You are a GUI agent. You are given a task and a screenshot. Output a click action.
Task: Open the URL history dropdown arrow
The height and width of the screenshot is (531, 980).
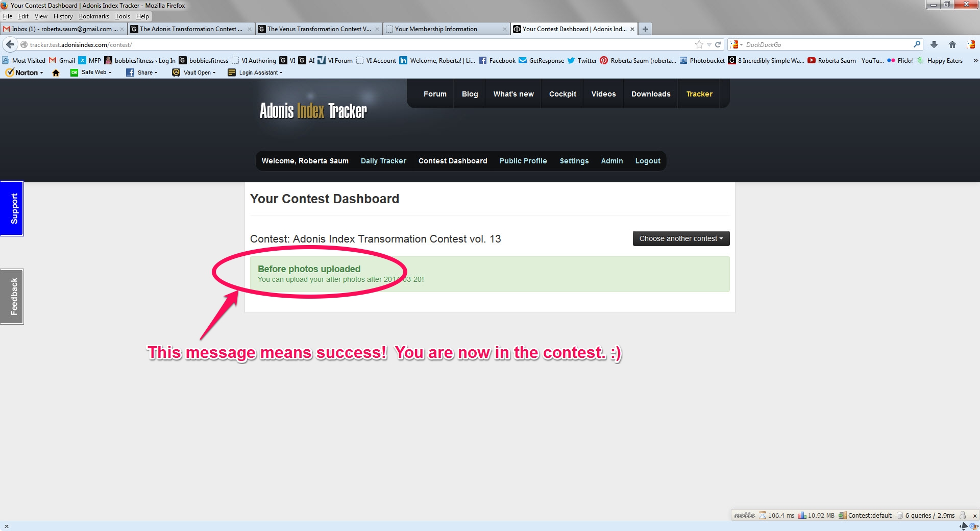click(x=709, y=44)
